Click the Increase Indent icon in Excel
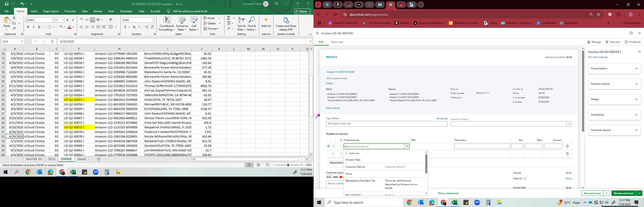This screenshot has width=644, height=207. coord(104,27)
